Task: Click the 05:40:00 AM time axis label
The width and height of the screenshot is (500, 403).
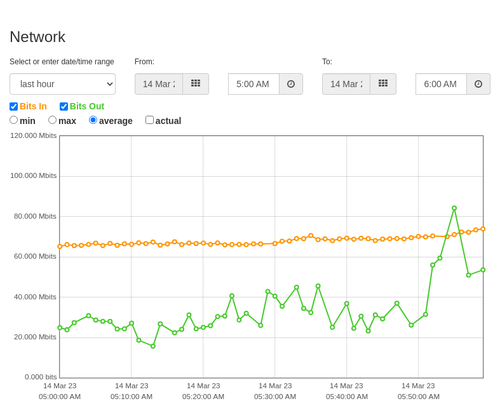Action: pos(347,397)
